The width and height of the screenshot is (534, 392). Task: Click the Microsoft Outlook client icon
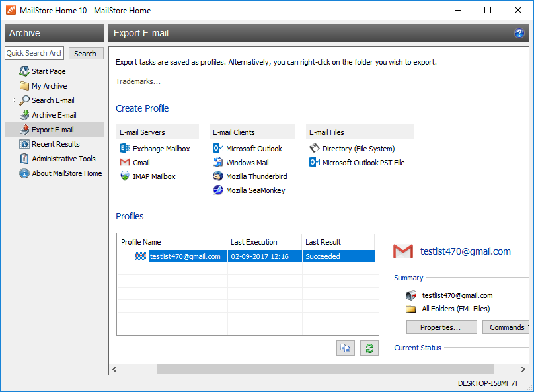pos(218,149)
